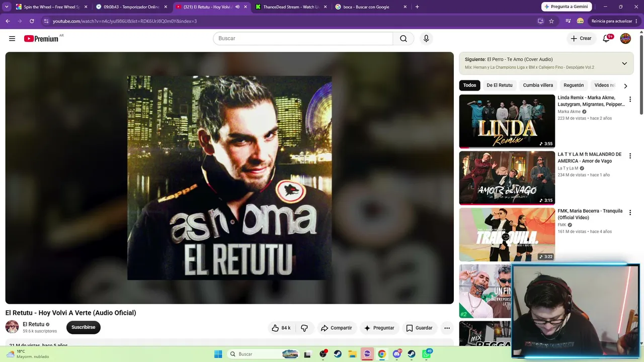Switch to ThanosDead Stream tab
The image size is (644, 362).
pos(291,7)
